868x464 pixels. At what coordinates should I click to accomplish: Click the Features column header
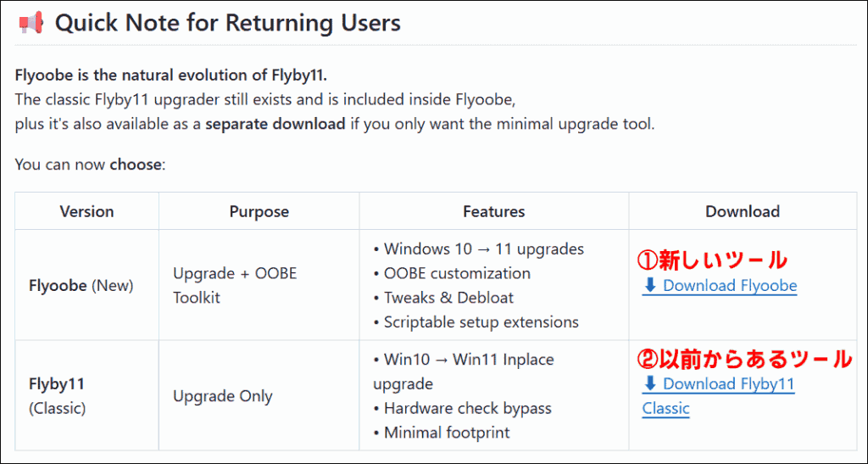[x=494, y=211]
